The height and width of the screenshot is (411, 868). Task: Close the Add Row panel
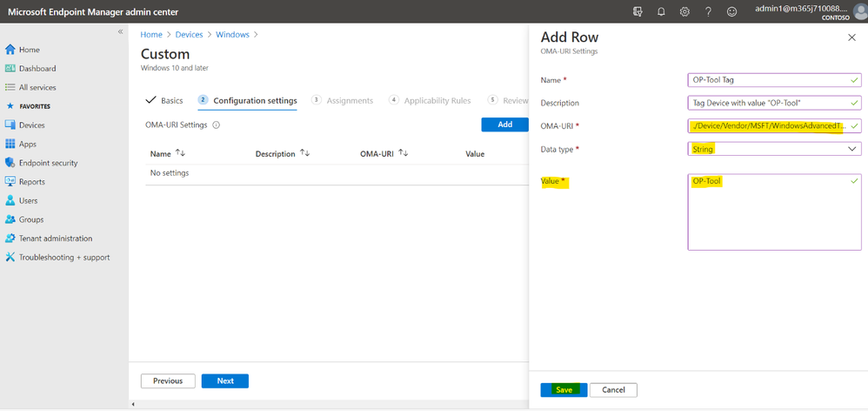[852, 37]
